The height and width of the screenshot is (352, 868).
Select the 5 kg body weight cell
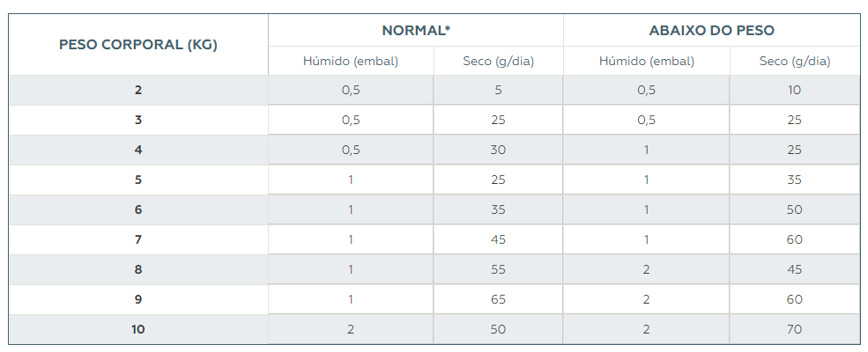click(x=138, y=180)
